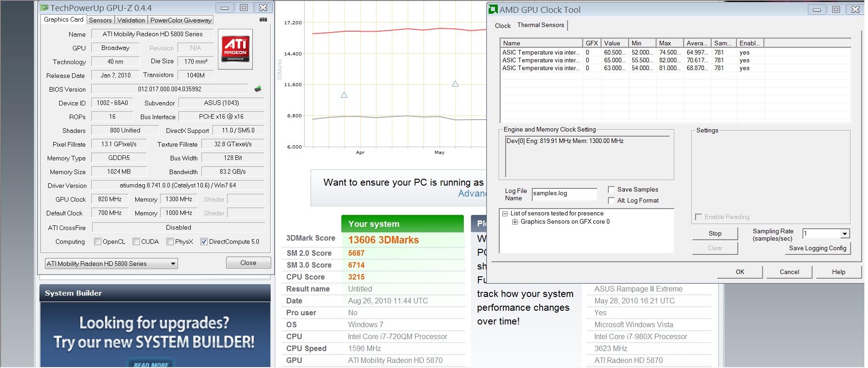Click the Engine and Memory Clock text box
The height and width of the screenshot is (368, 868).
click(587, 157)
